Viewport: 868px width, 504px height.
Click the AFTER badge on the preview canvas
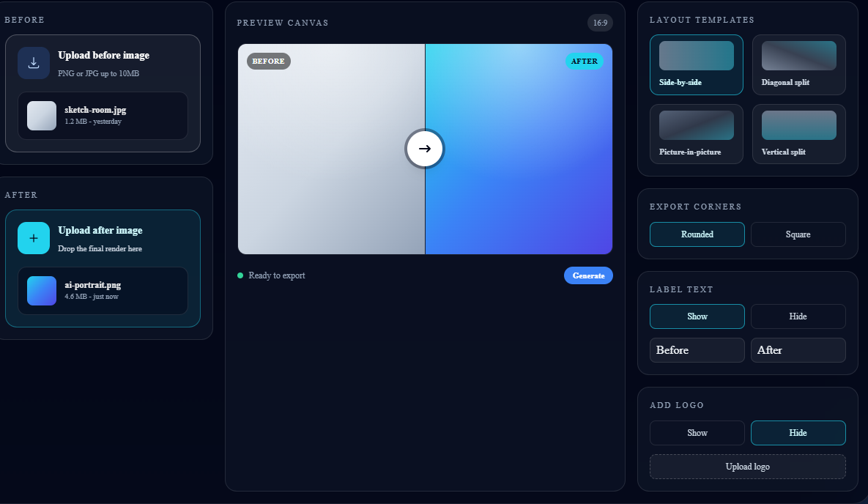(x=584, y=61)
